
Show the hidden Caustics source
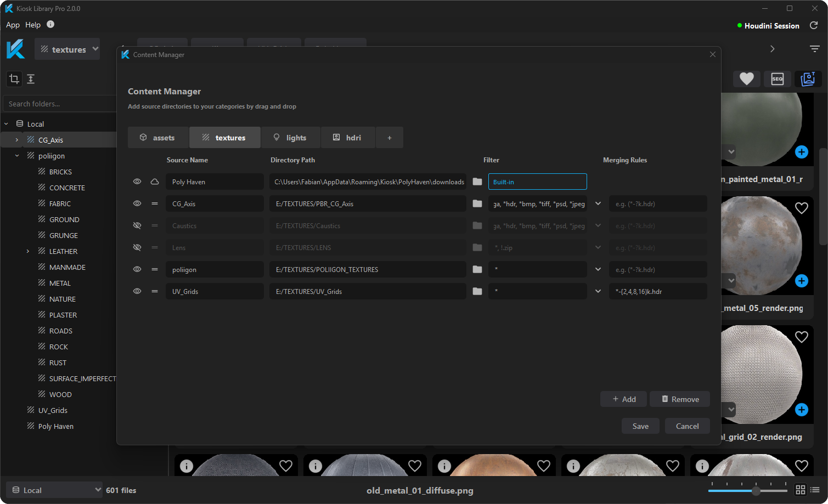pos(137,225)
